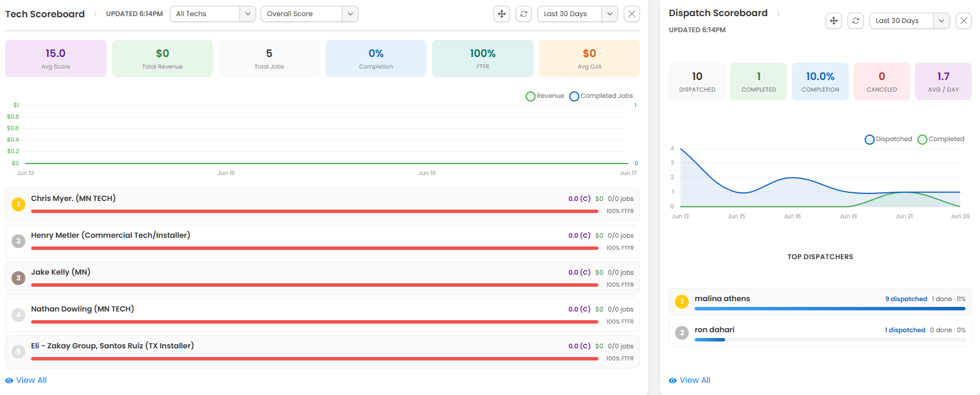
Task: Select the $0 Total Revenue card
Action: click(x=162, y=58)
